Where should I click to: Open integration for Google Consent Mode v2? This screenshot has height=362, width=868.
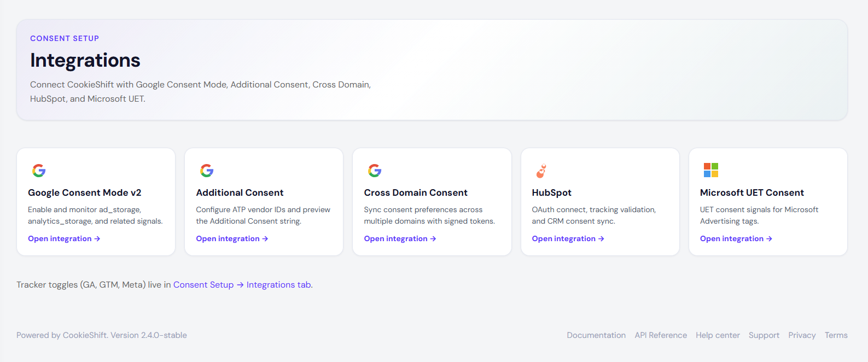(x=64, y=239)
